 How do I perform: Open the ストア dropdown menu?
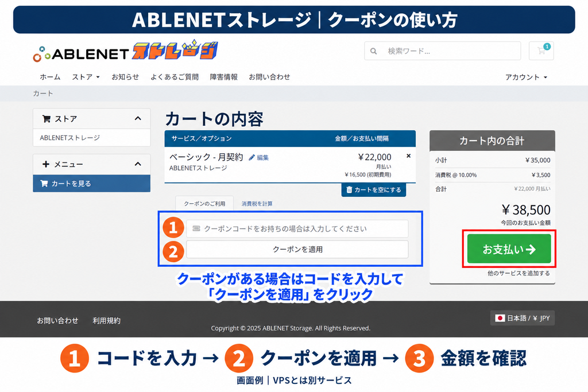tap(86, 77)
